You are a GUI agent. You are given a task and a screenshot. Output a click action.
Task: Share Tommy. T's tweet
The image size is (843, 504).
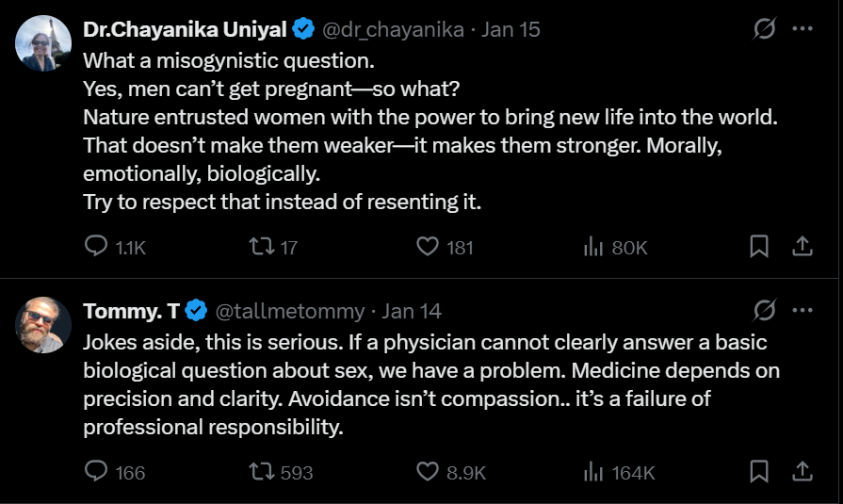pyautogui.click(x=802, y=471)
